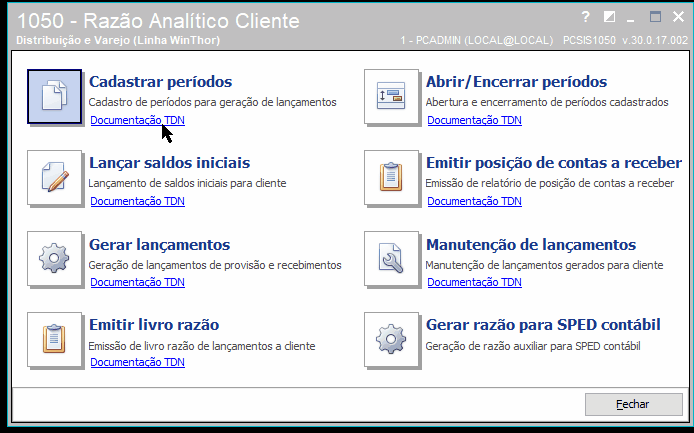The image size is (694, 433).
Task: Open Documentação TDN under Cadastrar períodos
Action: 137,120
